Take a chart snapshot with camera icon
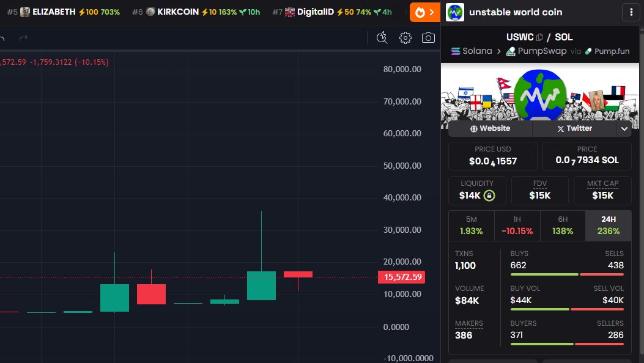This screenshot has width=644, height=363. 428,38
